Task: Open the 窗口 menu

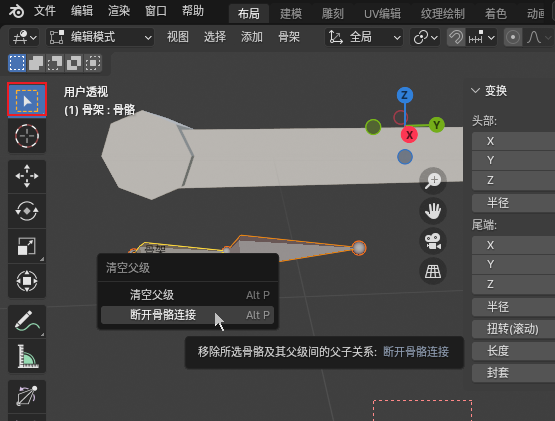Action: [x=156, y=11]
